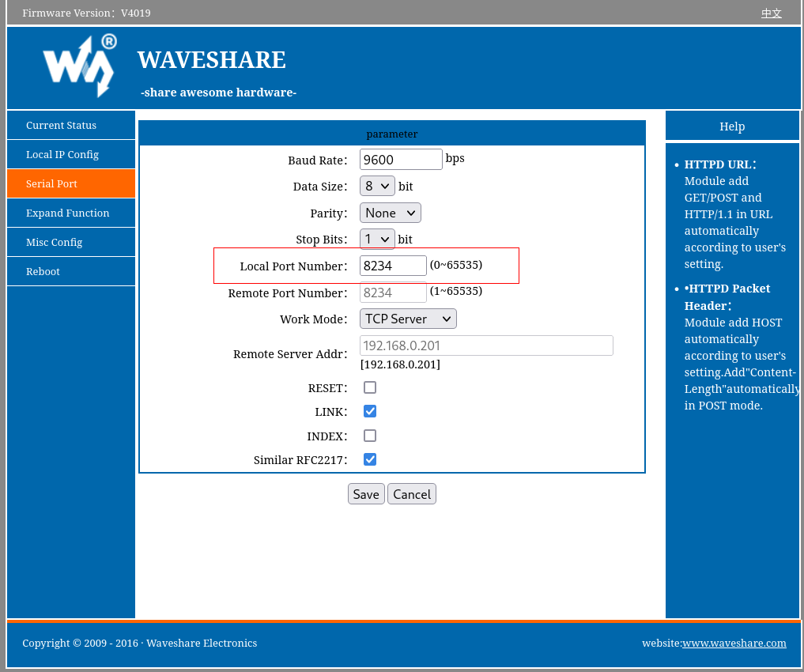Enable the INDEX checkbox
The width and height of the screenshot is (804, 672).
click(x=370, y=436)
